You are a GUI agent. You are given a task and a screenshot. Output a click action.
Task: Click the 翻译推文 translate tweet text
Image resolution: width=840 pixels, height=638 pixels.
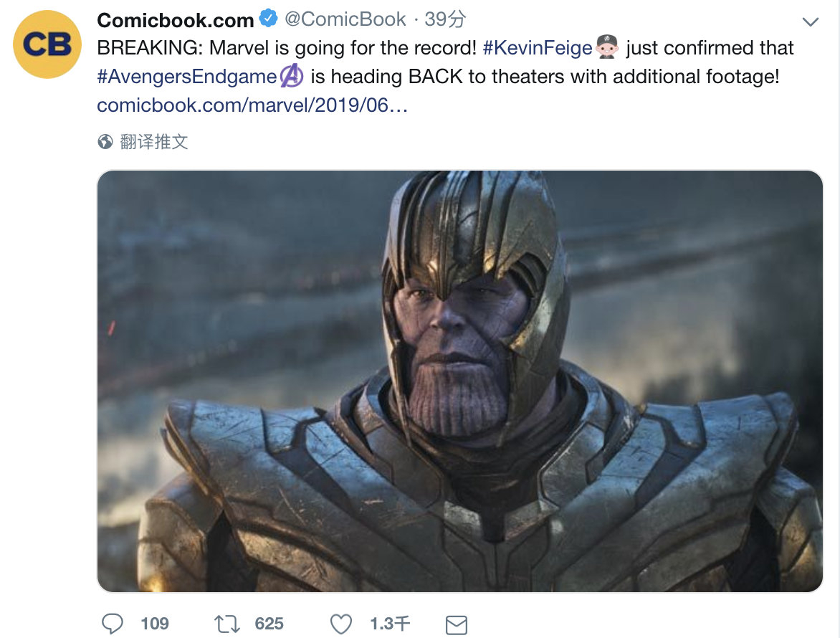154,142
